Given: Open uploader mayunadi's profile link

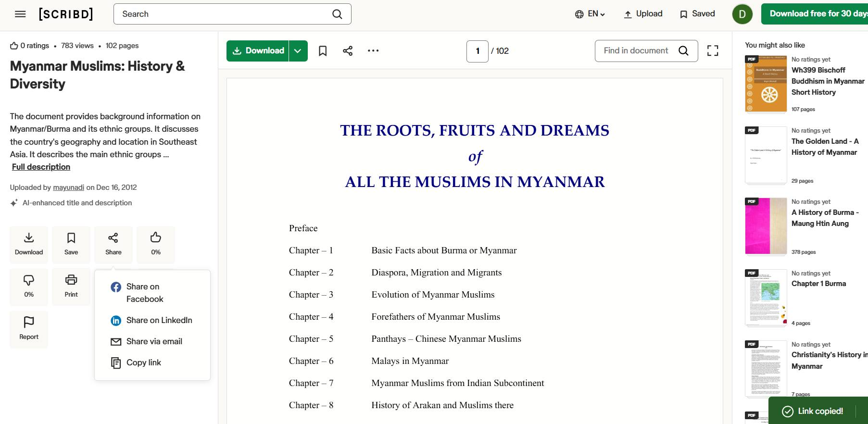Looking at the screenshot, I should [x=68, y=187].
